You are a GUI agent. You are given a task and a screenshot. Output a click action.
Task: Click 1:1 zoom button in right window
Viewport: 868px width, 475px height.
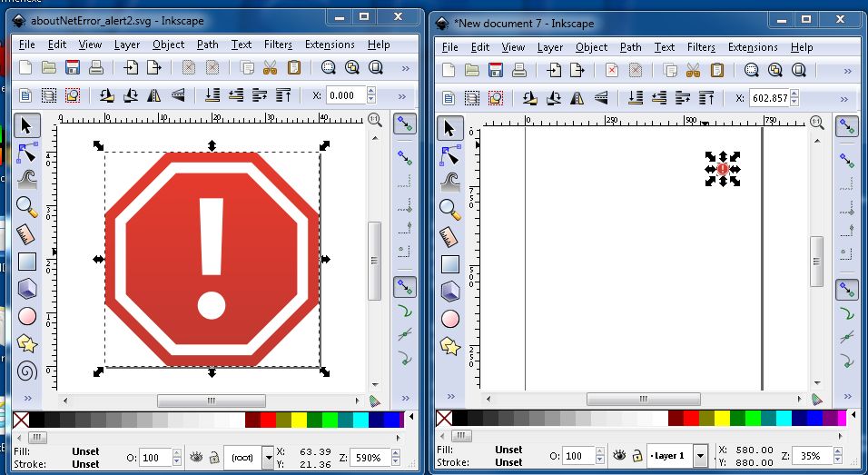(x=814, y=121)
